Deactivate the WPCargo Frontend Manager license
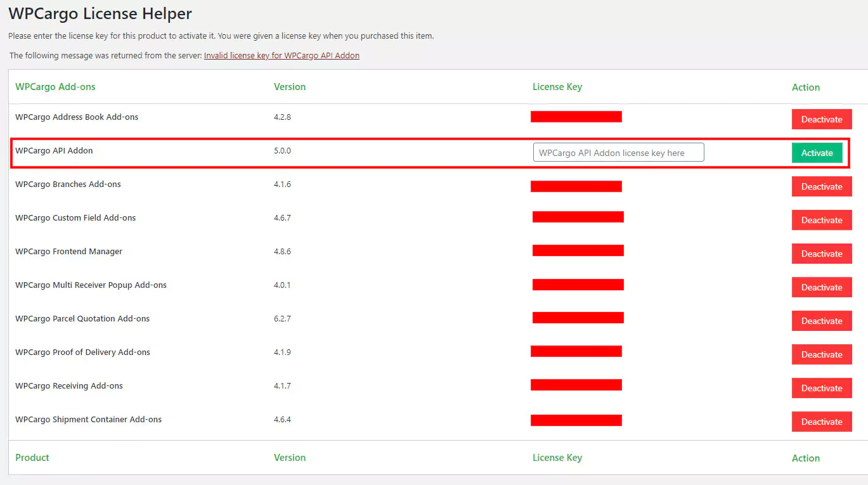This screenshot has width=868, height=485. (x=821, y=254)
